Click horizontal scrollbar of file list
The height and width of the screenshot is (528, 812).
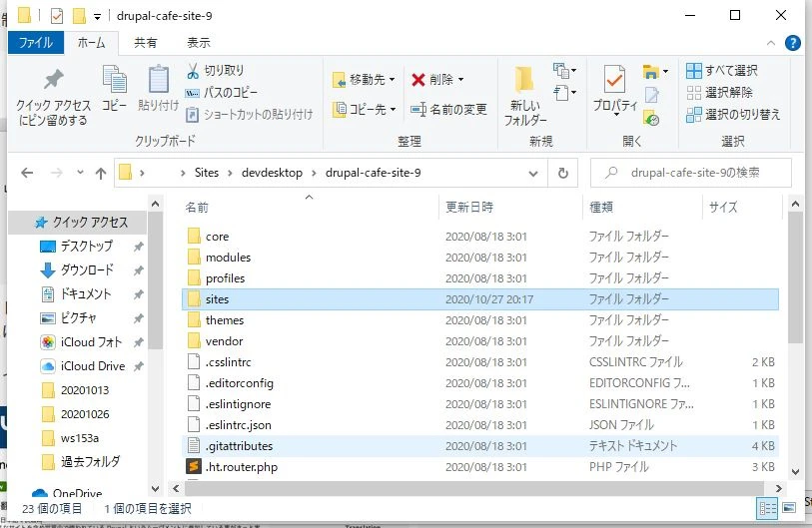point(472,488)
